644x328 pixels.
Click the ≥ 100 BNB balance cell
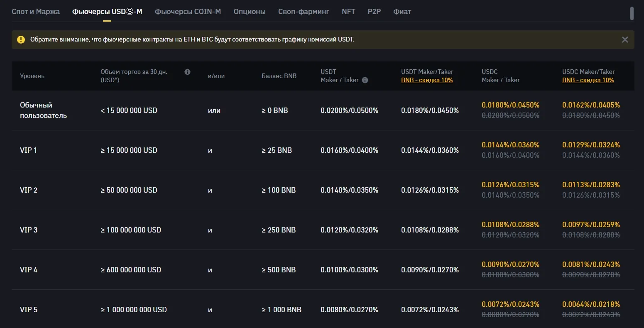(279, 190)
